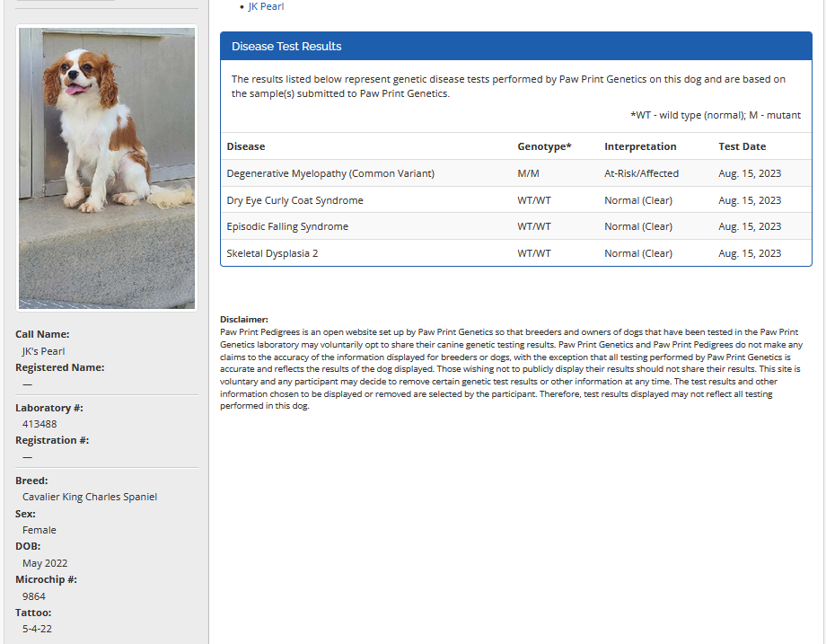Click the call name JK's Pearl
The height and width of the screenshot is (644, 826).
pos(44,351)
